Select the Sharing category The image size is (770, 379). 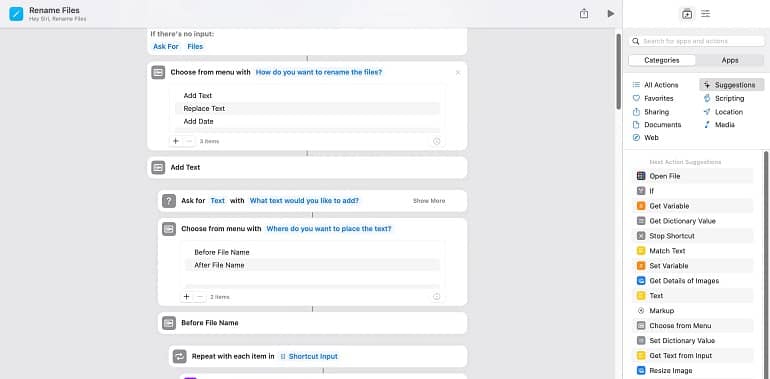651,112
